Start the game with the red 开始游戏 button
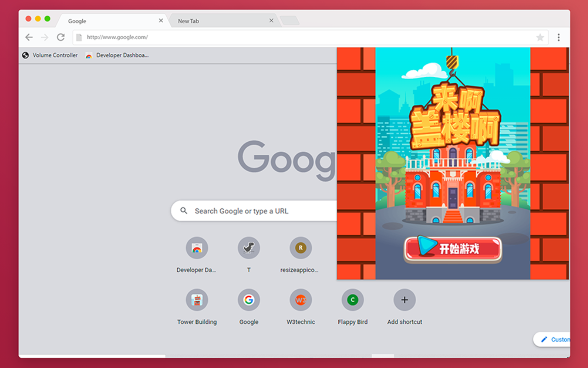The image size is (588, 368). pyautogui.click(x=453, y=250)
